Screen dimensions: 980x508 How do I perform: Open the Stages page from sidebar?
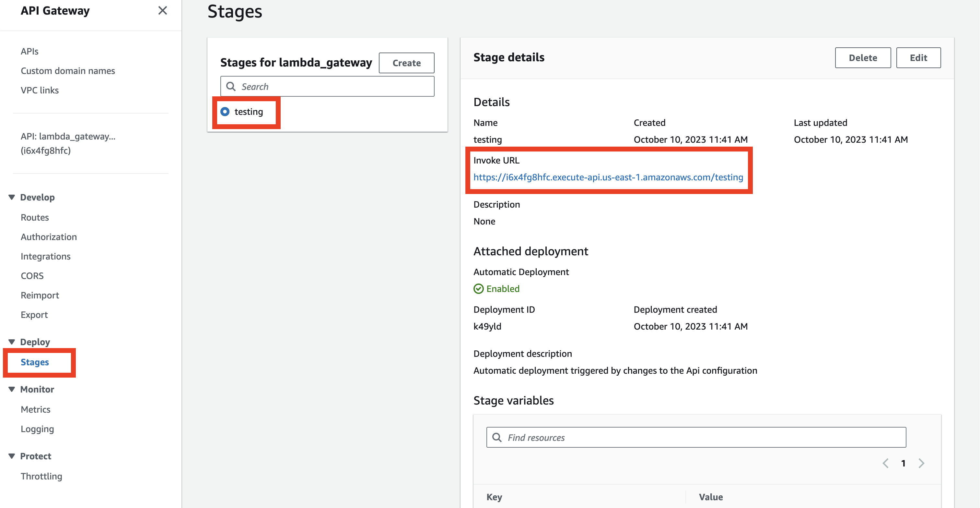[x=35, y=362]
